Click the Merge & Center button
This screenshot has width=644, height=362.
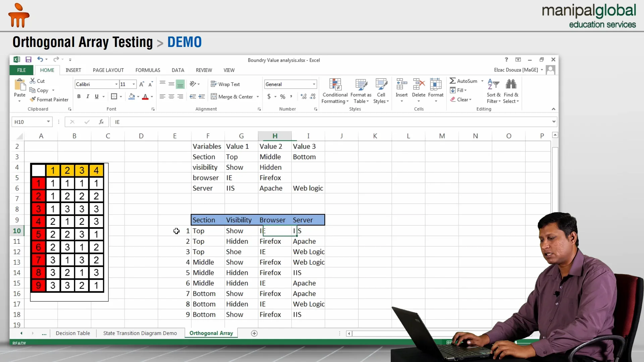click(x=232, y=97)
